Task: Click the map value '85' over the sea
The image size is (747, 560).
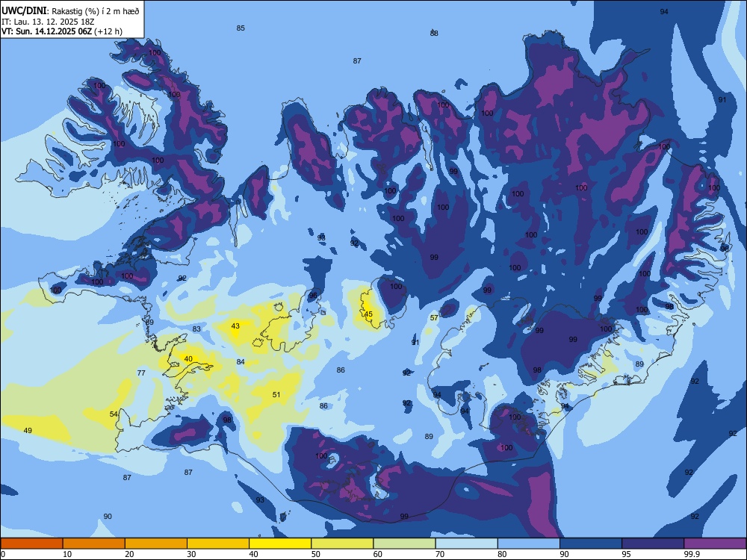Action: click(x=241, y=28)
